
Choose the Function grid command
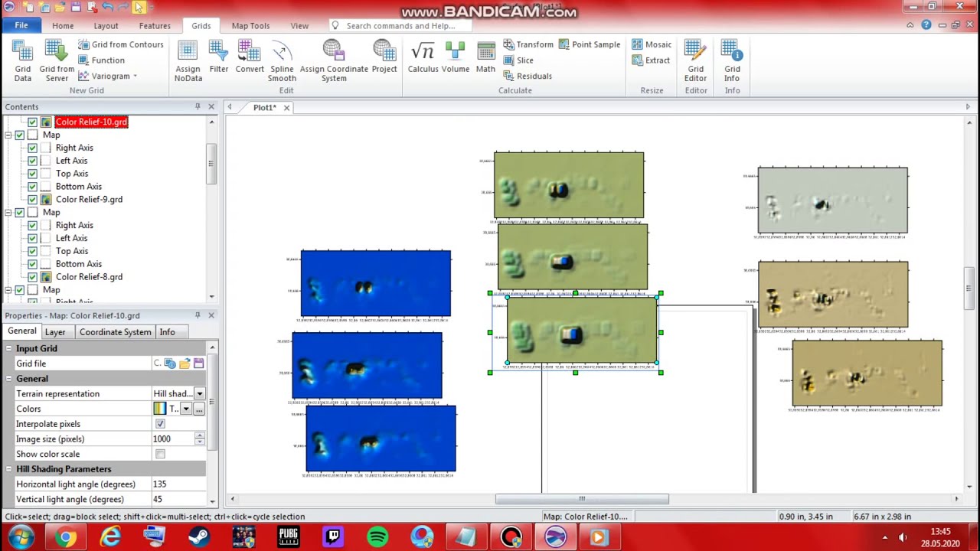point(101,60)
